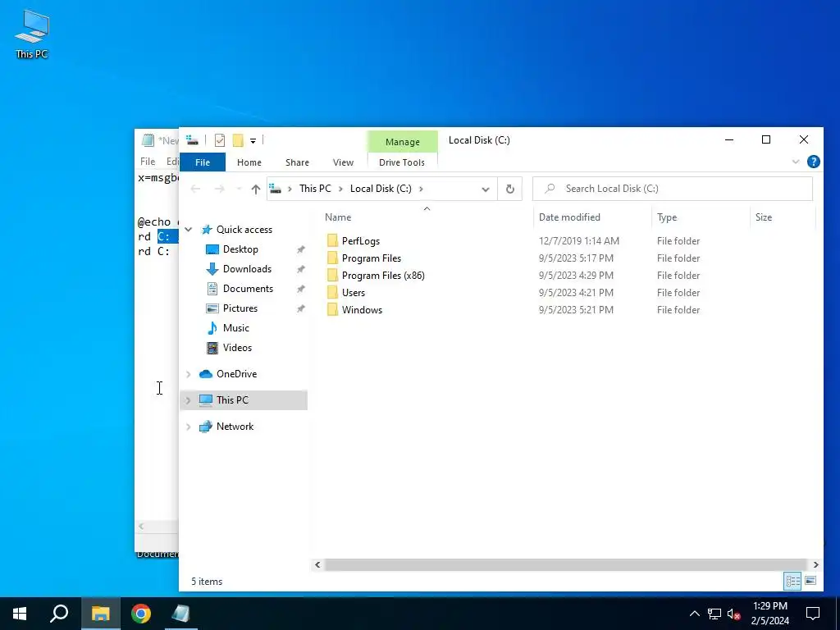The width and height of the screenshot is (840, 630).
Task: Launch Google Chrome from taskbar
Action: (x=141, y=614)
